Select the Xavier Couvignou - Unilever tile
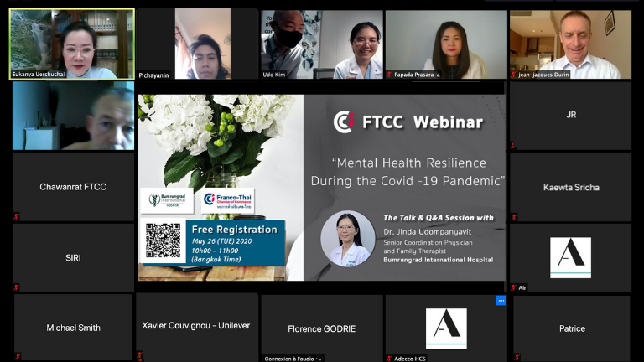The width and height of the screenshot is (644, 362). [x=196, y=325]
